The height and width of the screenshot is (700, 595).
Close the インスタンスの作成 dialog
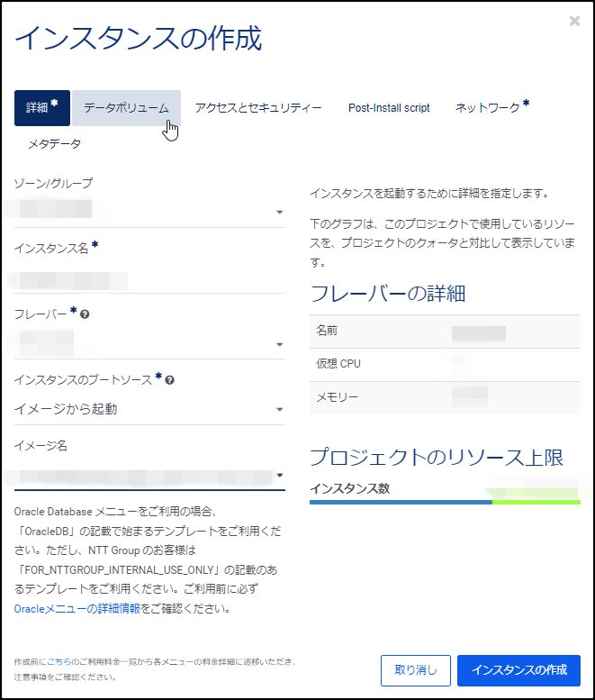click(x=574, y=21)
